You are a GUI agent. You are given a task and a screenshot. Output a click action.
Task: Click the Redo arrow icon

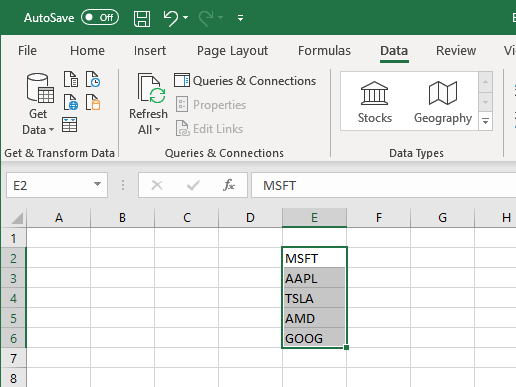point(206,18)
